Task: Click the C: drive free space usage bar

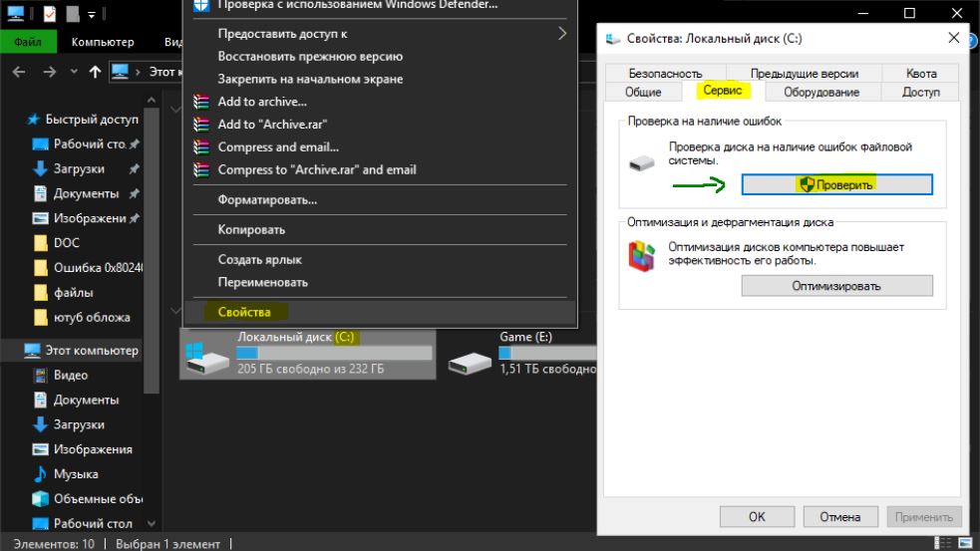Action: [334, 353]
